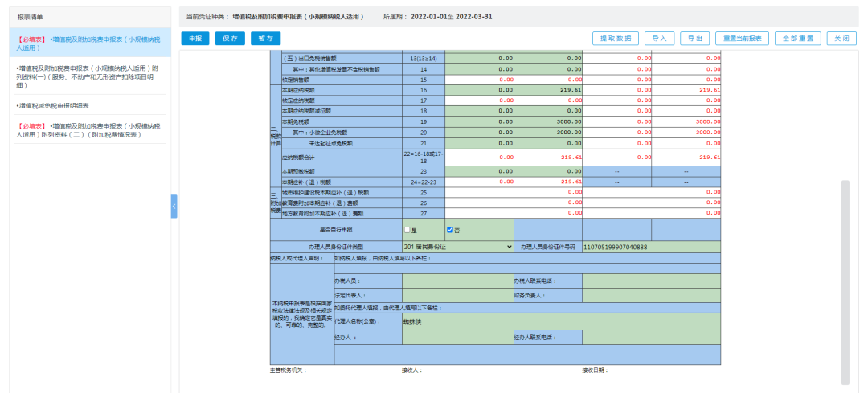Click the 办税人联系电话 input field
Image resolution: width=868 pixels, height=393 pixels.
point(651,280)
